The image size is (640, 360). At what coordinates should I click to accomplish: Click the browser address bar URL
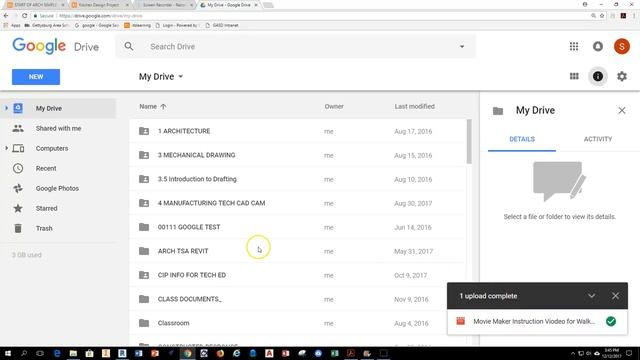point(100,16)
